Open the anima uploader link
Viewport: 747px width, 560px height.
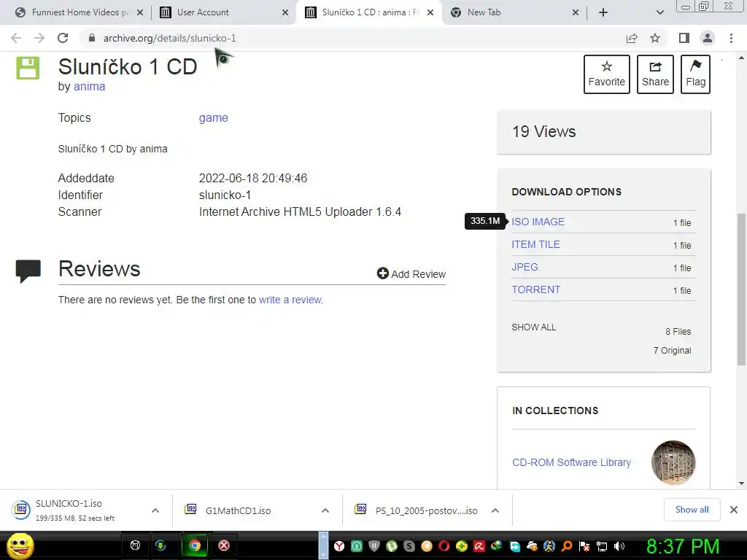tap(89, 86)
